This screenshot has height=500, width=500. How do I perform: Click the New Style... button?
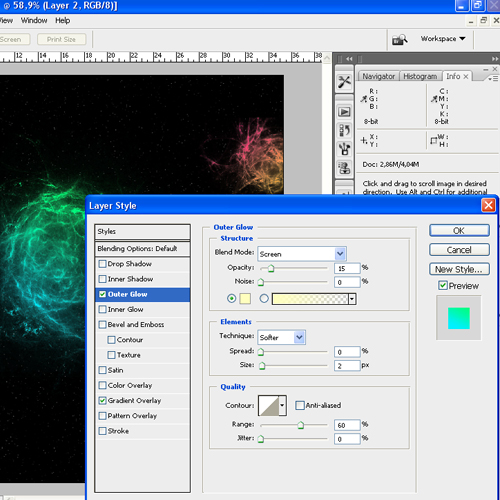pyautogui.click(x=459, y=269)
